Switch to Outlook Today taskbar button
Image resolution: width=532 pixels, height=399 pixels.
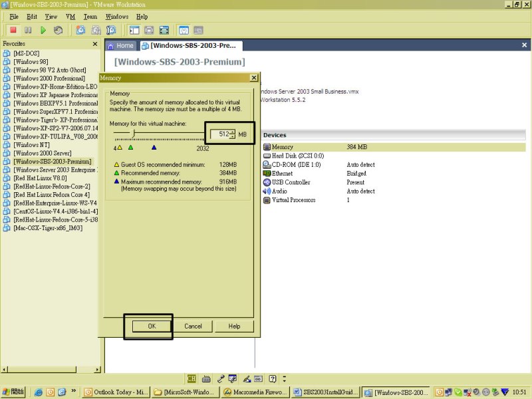tap(116, 392)
